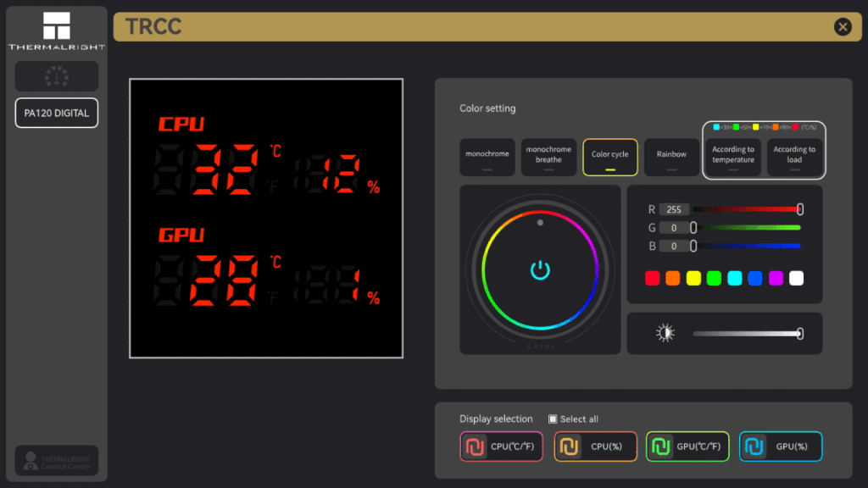This screenshot has height=488, width=868.
Task: Toggle the CPU temperature display icon
Action: (476, 446)
